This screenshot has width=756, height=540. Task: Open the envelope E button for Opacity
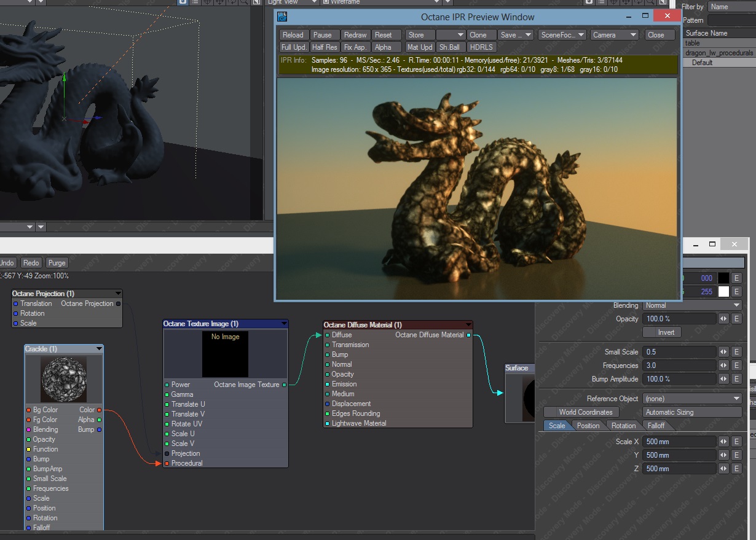736,319
